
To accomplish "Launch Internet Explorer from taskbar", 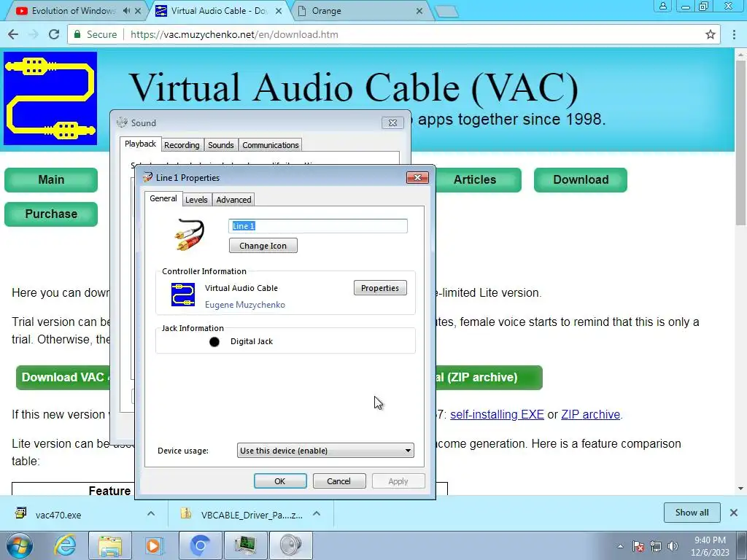I will pyautogui.click(x=65, y=545).
